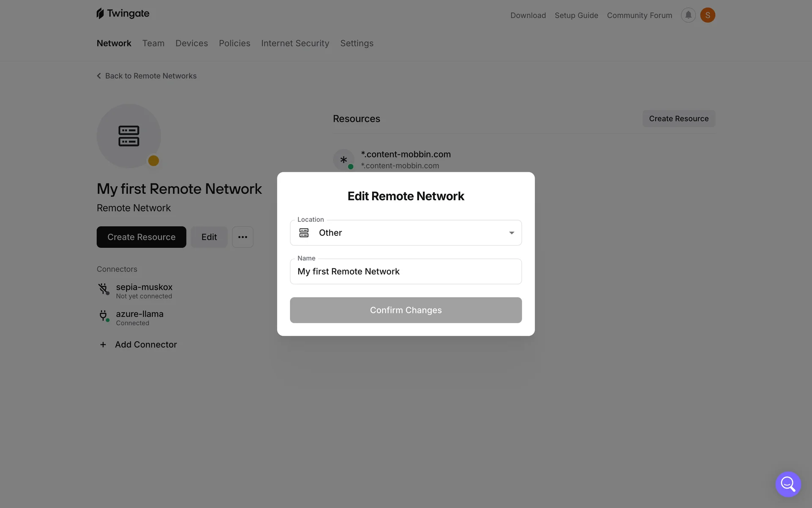Screen dimensions: 812x508
Task: Open the Location field showing Other
Action: [406, 233]
